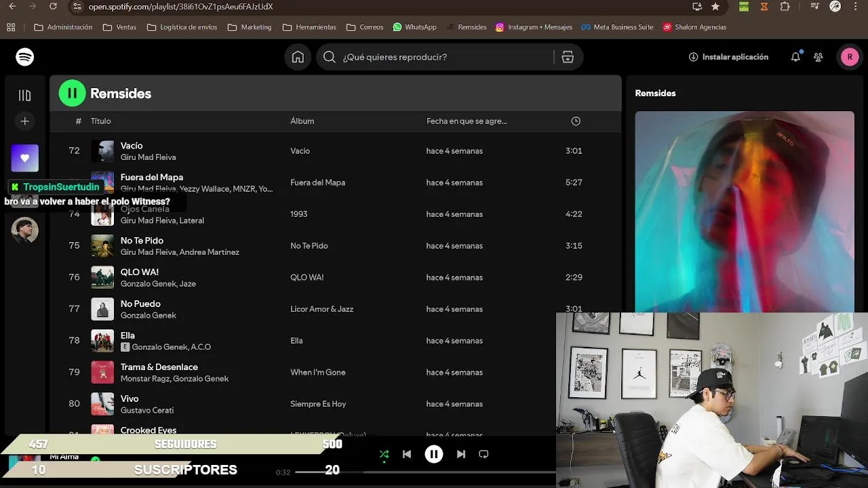Open the browse icon in search bar
The image size is (868, 488).
568,57
